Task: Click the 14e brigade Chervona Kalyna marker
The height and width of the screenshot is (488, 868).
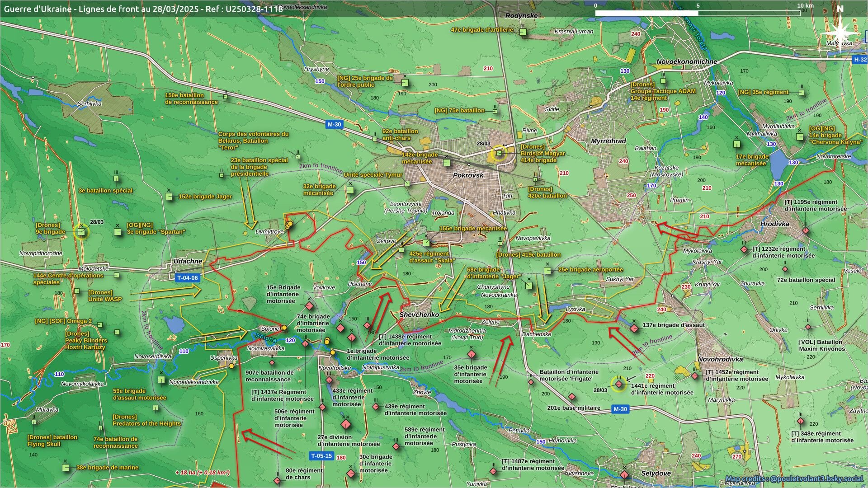Action: (800, 136)
